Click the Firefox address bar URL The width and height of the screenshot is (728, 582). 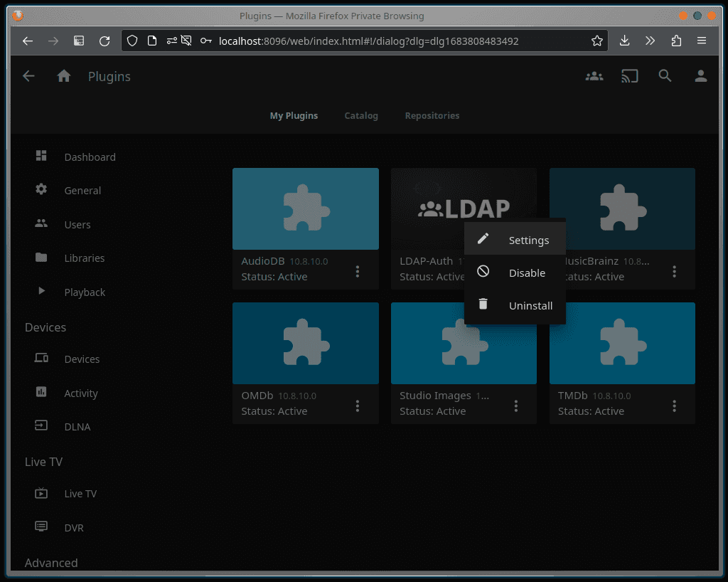coord(368,41)
